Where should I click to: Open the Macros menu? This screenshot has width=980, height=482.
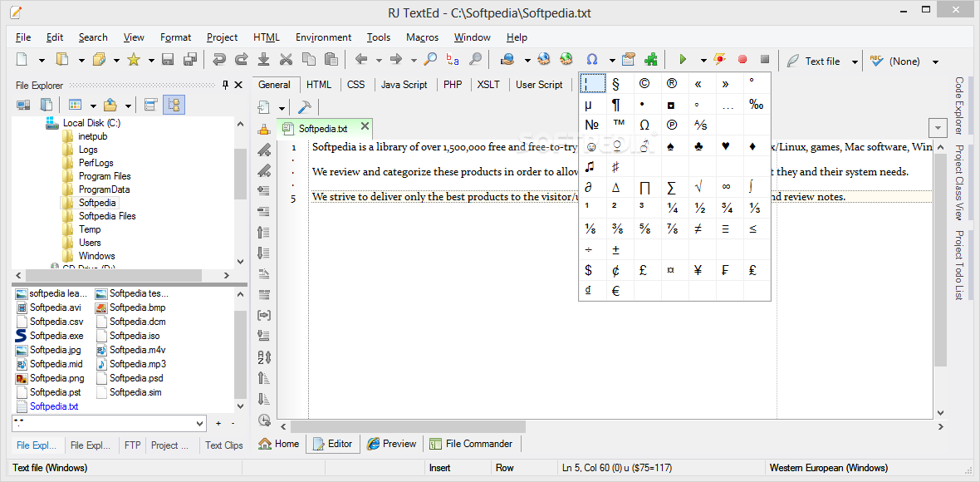tap(423, 37)
